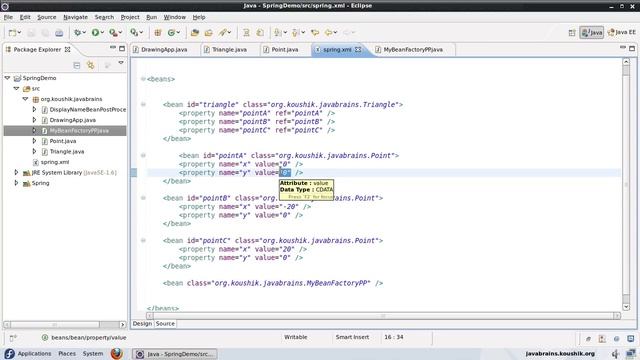Click the Run Last Tool icon
Screen dimensions: 640x360
pos(113,33)
